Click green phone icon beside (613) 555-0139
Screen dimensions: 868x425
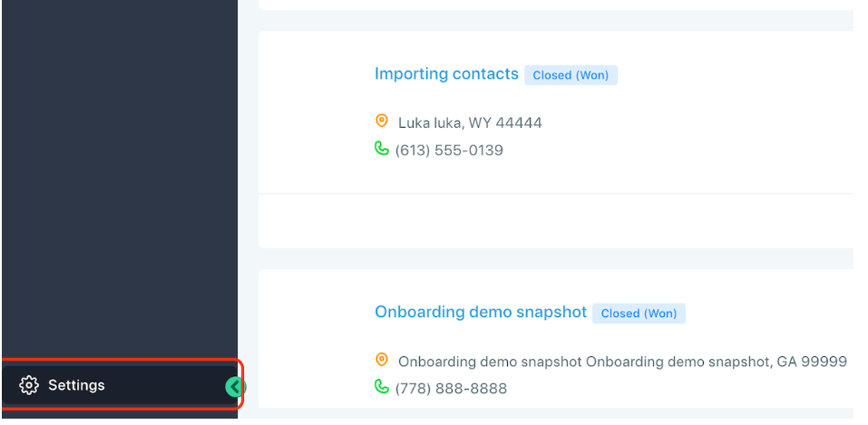click(x=382, y=149)
